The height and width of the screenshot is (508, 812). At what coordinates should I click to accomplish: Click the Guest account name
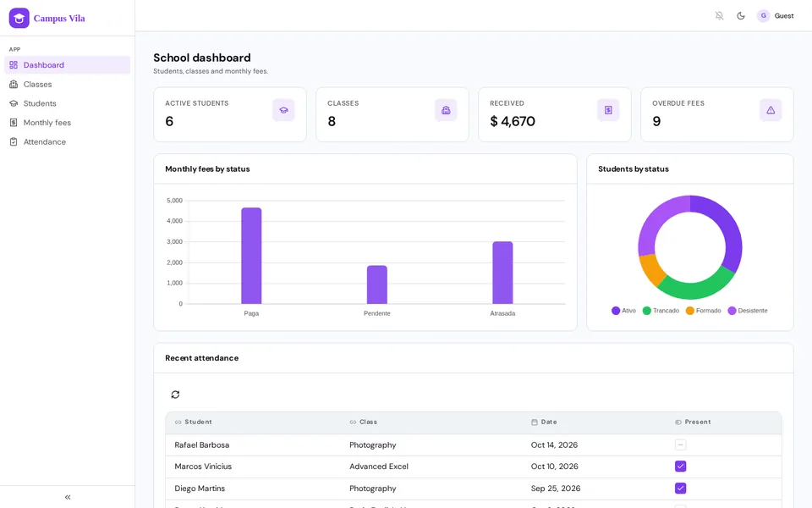[x=784, y=16]
